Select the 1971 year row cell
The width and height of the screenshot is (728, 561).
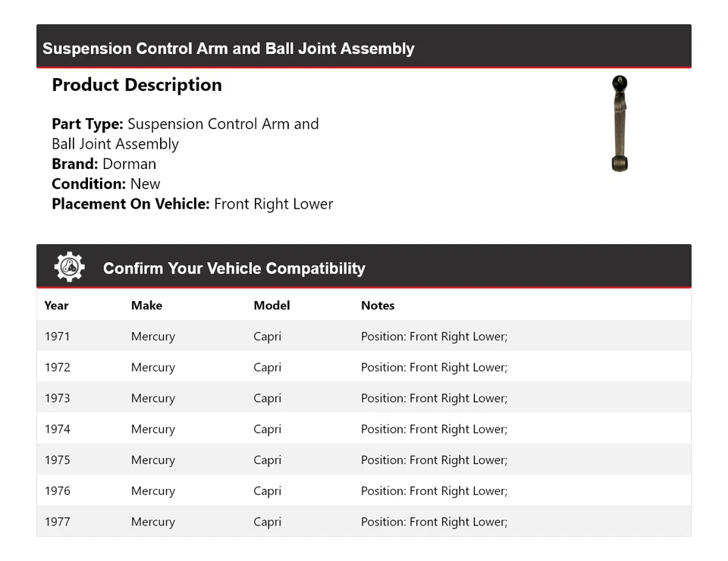57,337
